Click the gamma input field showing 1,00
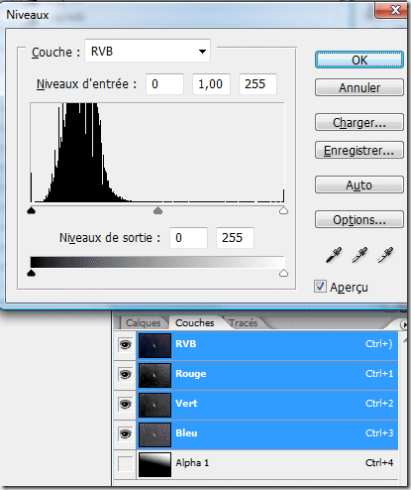 pyautogui.click(x=211, y=84)
